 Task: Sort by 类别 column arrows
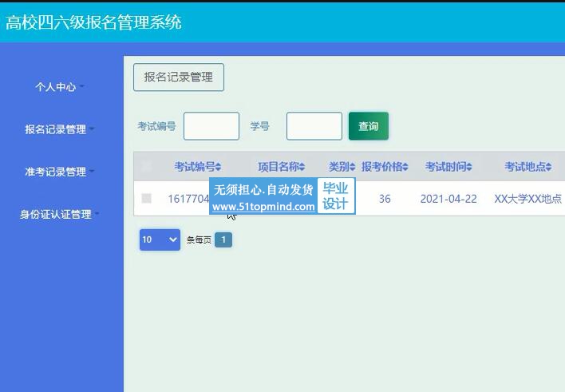coord(353,167)
